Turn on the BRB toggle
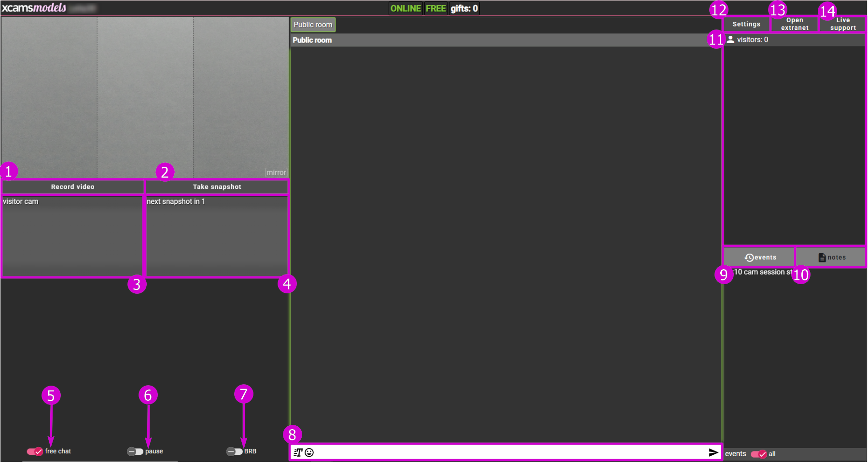Viewport: 868px width, 462px height. [x=235, y=451]
